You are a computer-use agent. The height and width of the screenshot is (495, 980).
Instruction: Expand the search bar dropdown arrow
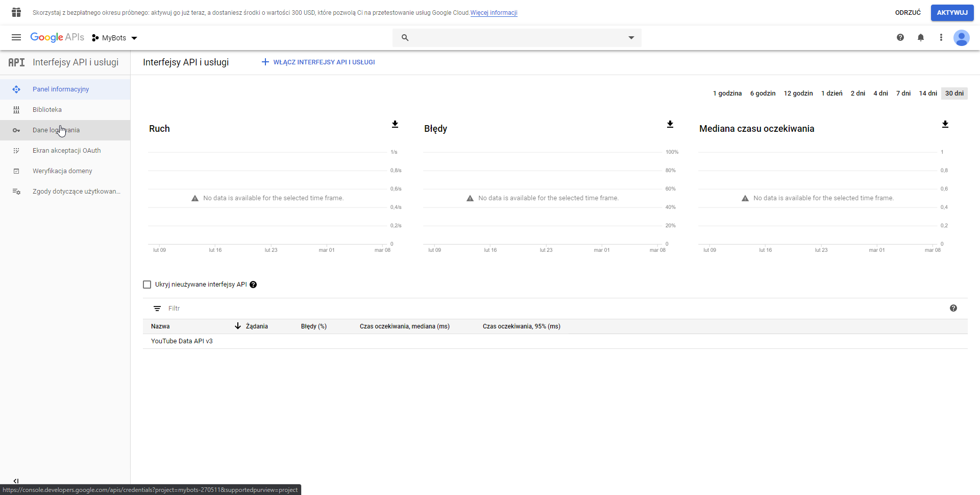click(x=631, y=38)
